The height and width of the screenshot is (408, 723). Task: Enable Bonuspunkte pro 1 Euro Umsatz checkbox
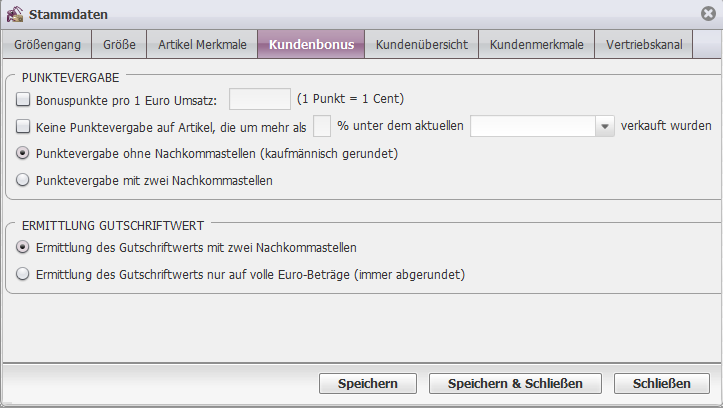click(x=23, y=99)
